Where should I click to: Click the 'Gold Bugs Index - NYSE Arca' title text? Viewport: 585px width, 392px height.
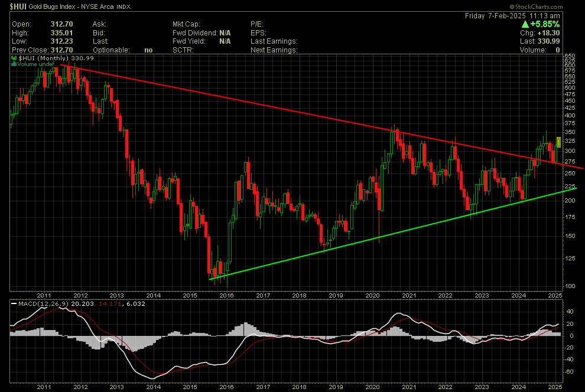(72, 6)
